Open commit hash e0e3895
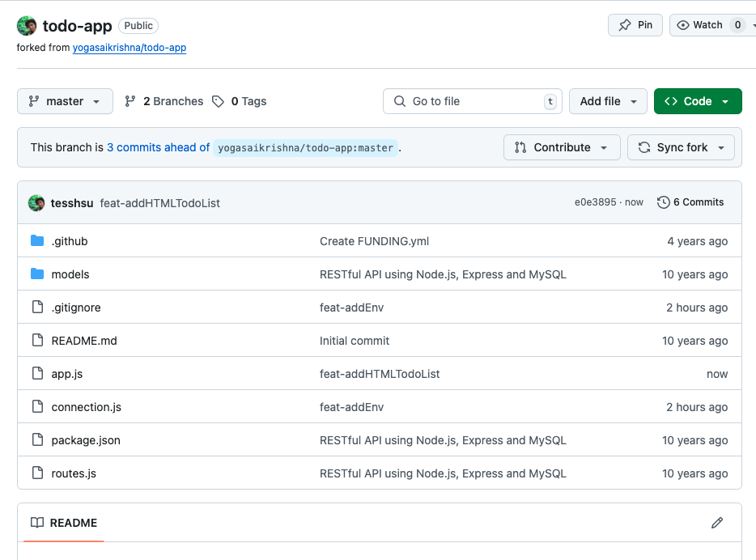This screenshot has width=756, height=560. tap(595, 202)
